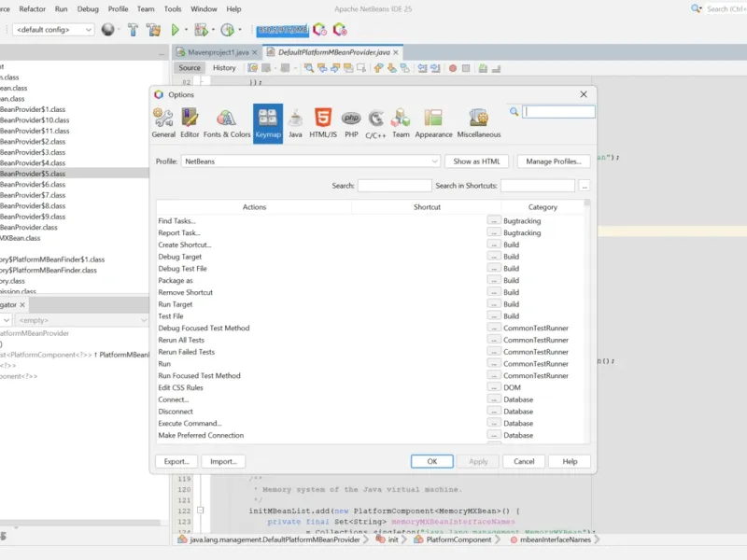Collapse the code fold at line 122
The image size is (747, 560).
coord(201,511)
